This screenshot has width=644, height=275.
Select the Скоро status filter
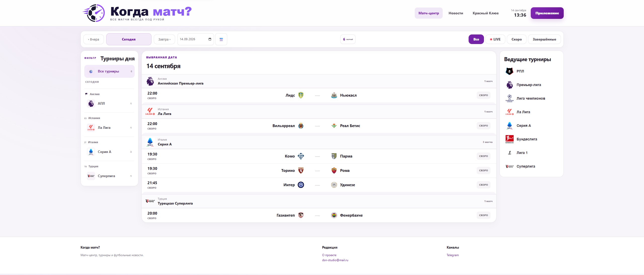(516, 39)
